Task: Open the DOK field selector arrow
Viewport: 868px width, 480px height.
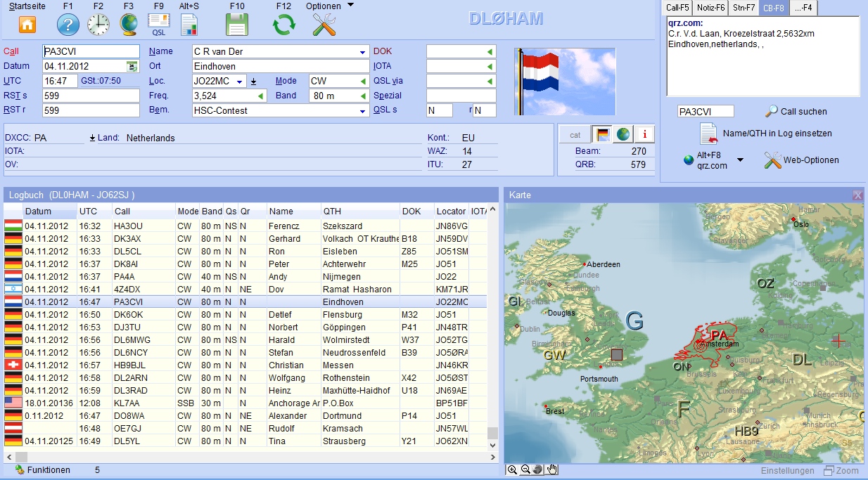Action: 490,52
